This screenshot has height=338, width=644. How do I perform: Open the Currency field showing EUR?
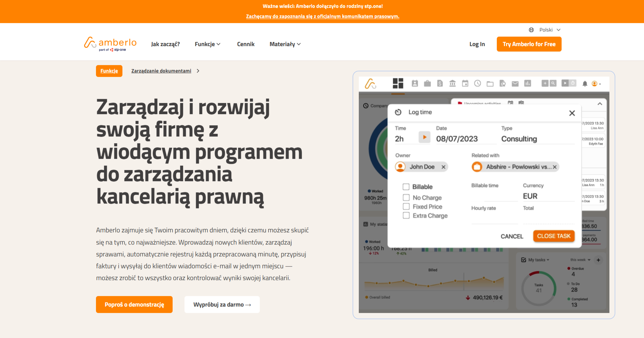pos(548,196)
